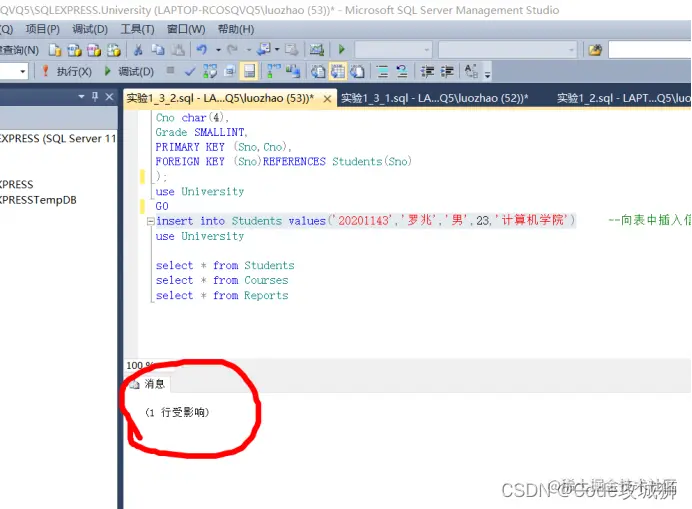Click the Parse checkmark icon
The image size is (692, 509).
pyautogui.click(x=190, y=71)
